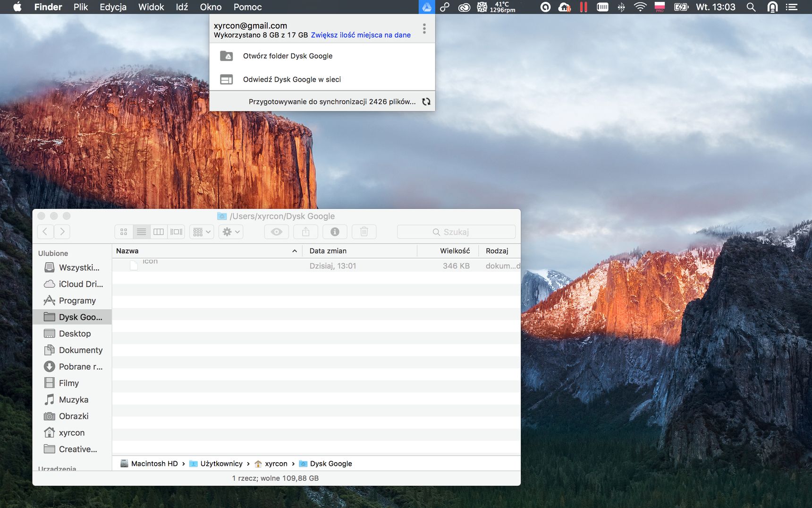Click Macintosh HD in the path bar
The width and height of the screenshot is (812, 508).
(149, 464)
